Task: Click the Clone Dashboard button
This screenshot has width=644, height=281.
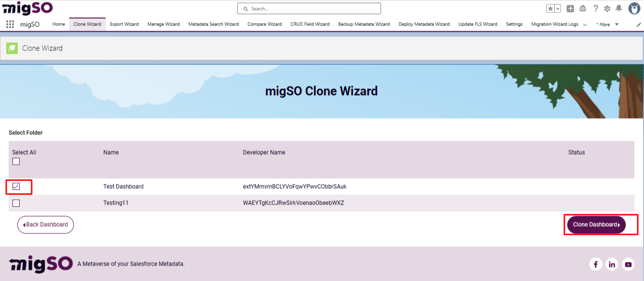Action: pyautogui.click(x=596, y=224)
